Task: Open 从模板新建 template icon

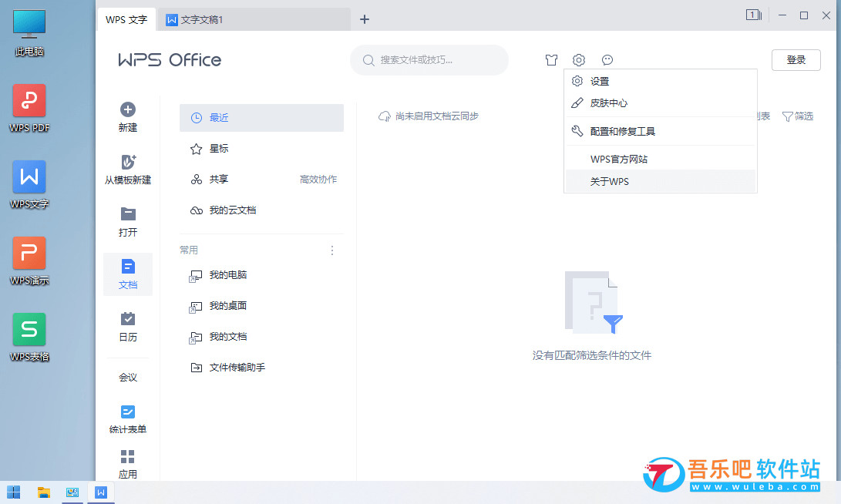Action: pyautogui.click(x=128, y=161)
